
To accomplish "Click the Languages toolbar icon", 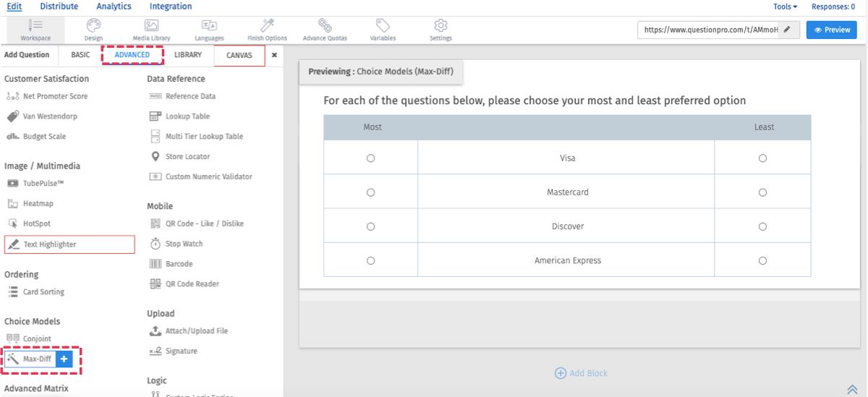I will click(209, 26).
